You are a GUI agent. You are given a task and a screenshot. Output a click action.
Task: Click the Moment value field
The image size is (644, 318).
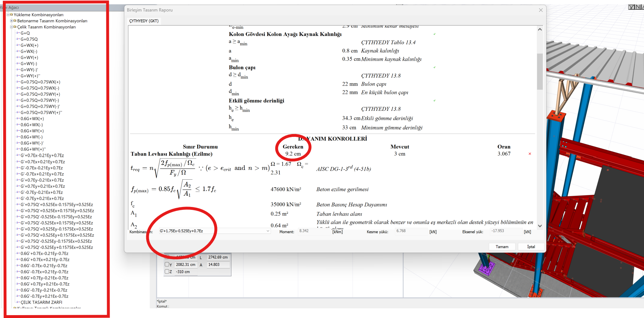pos(314,231)
